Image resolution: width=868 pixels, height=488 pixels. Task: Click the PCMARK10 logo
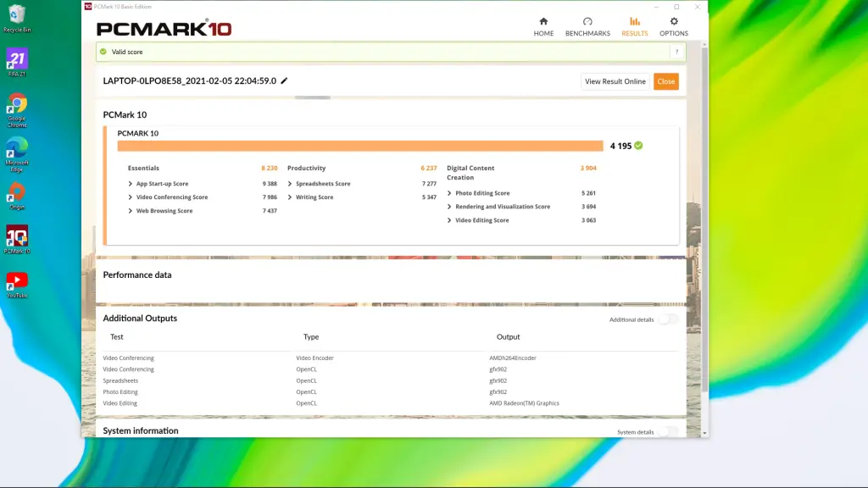[x=164, y=28]
